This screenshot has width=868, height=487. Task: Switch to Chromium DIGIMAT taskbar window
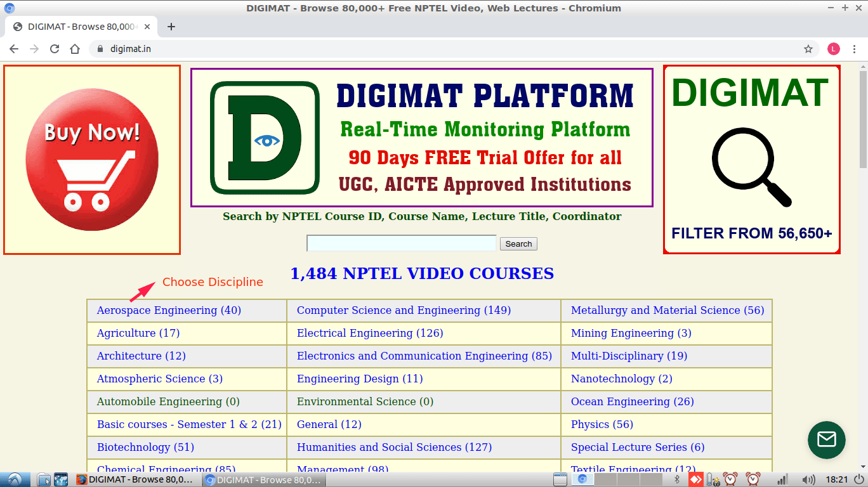tap(265, 479)
